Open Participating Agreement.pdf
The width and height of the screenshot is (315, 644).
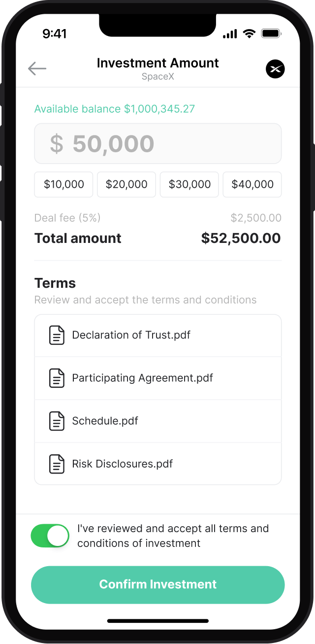[142, 378]
